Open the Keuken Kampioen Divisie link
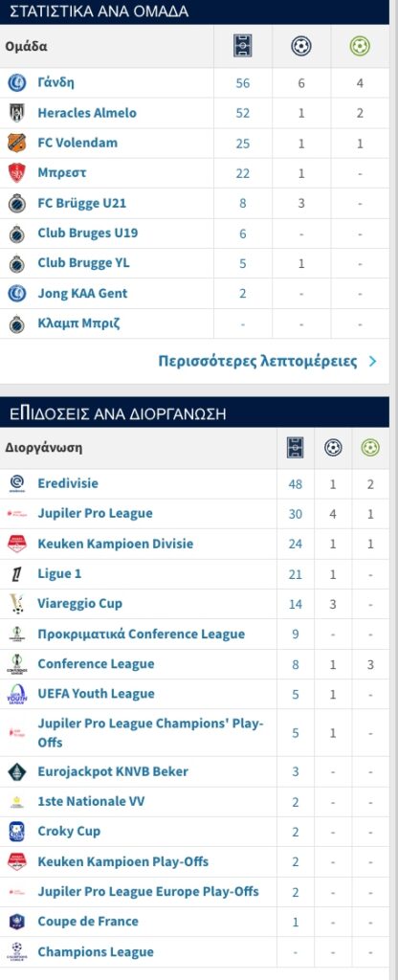The width and height of the screenshot is (398, 980). (x=116, y=544)
